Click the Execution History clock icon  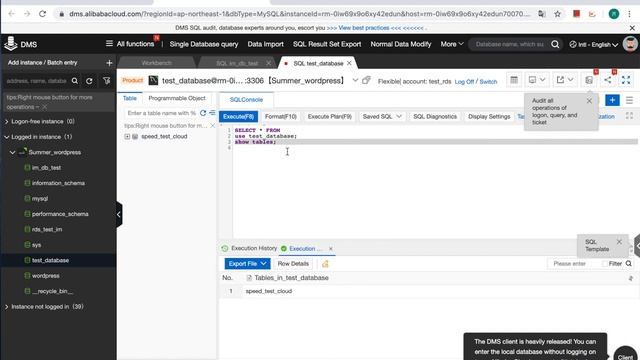click(224, 248)
